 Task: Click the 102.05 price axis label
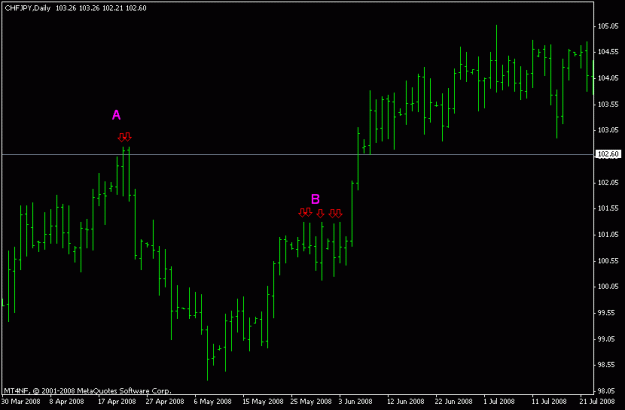[x=608, y=182]
